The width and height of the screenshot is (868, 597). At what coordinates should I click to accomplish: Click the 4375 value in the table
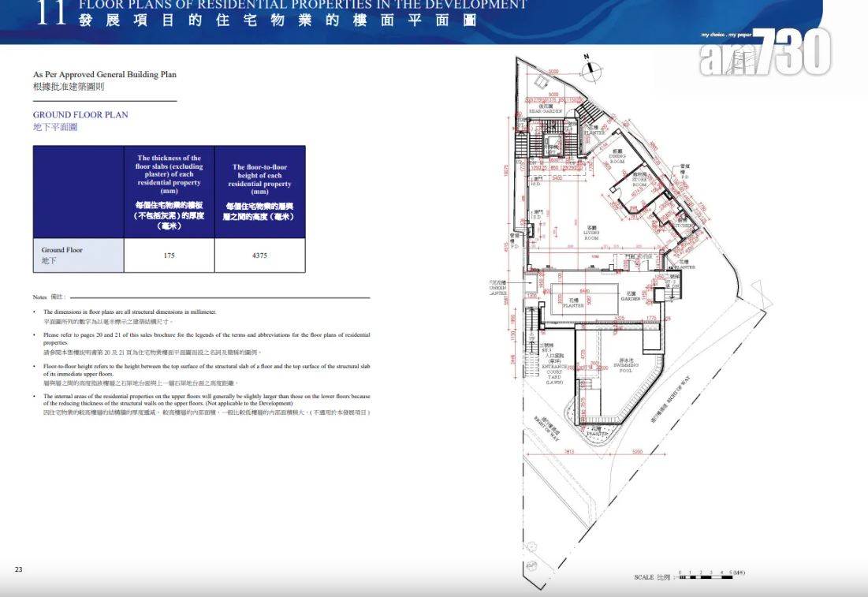coord(259,256)
